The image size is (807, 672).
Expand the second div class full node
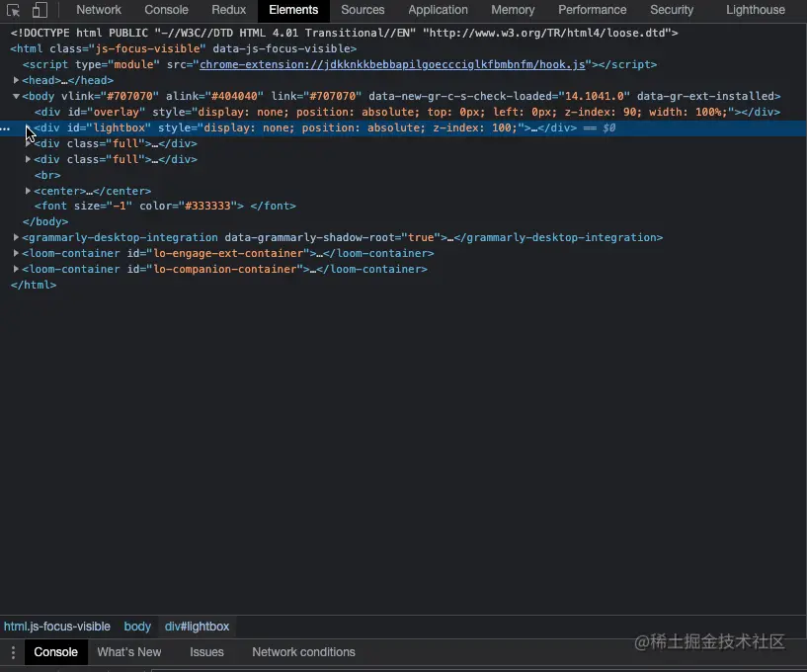coord(28,160)
